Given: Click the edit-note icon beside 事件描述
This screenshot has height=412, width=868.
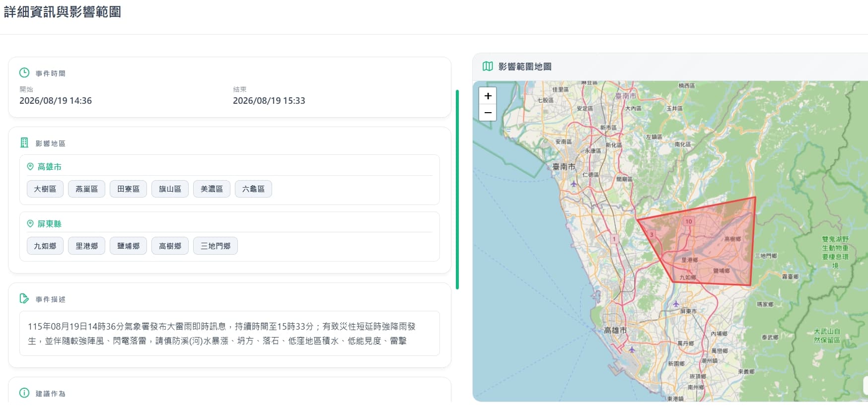Looking at the screenshot, I should pos(24,298).
